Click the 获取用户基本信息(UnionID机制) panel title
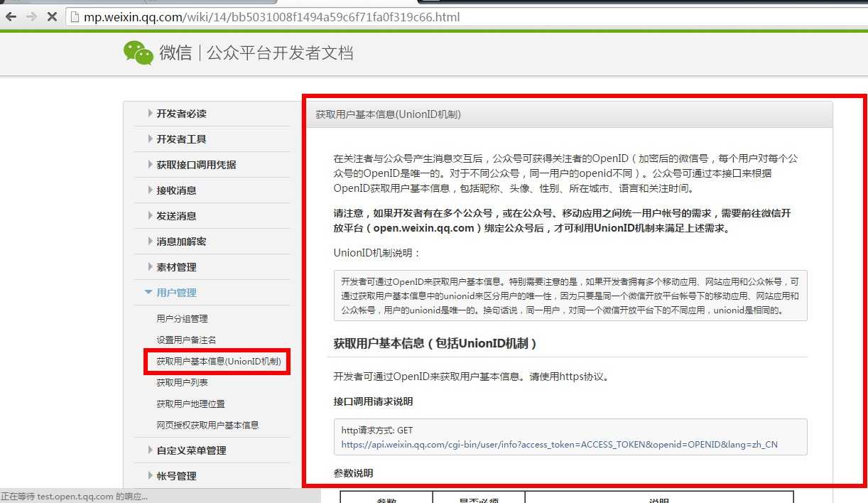868x503 pixels. tap(389, 114)
